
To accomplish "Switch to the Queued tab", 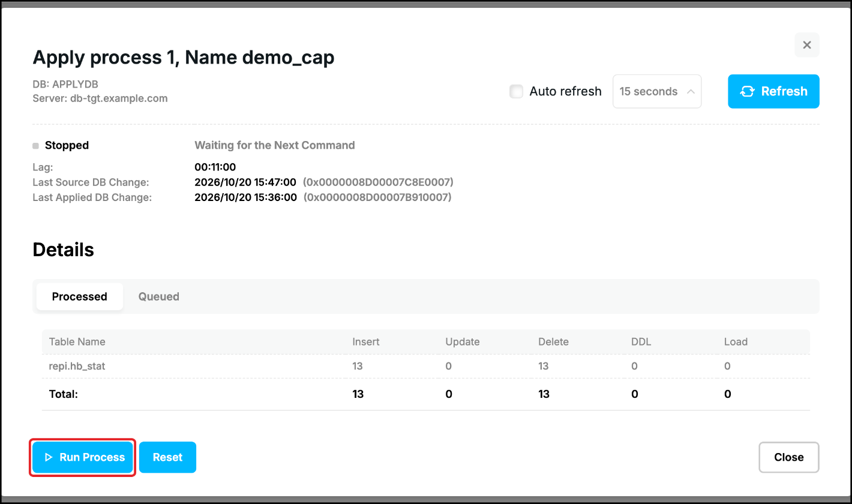I will tap(159, 296).
